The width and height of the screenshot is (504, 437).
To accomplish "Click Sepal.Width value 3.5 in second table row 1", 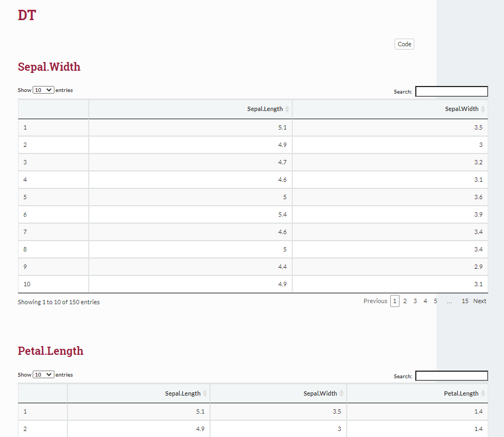I will click(337, 411).
